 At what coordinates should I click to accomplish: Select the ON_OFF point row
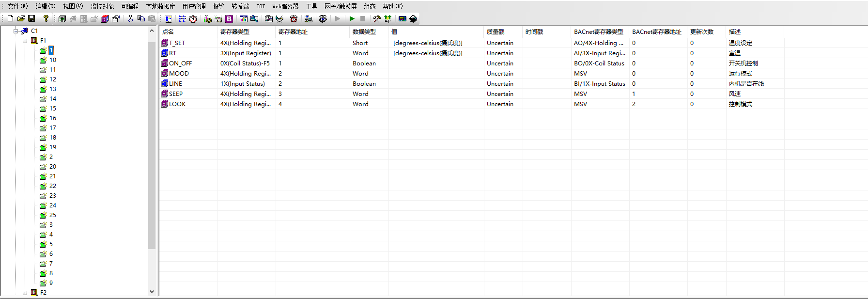coord(472,63)
